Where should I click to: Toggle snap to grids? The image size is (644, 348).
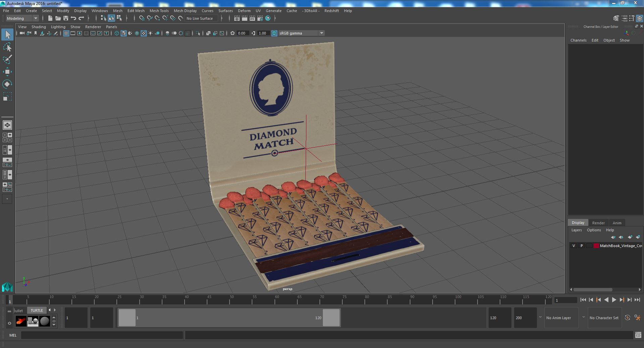tap(142, 18)
